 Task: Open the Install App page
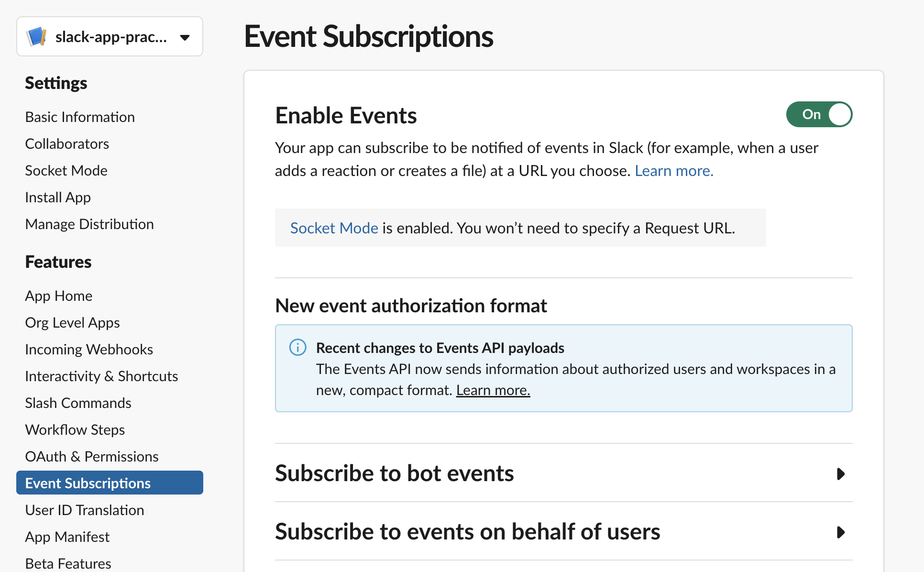tap(57, 197)
